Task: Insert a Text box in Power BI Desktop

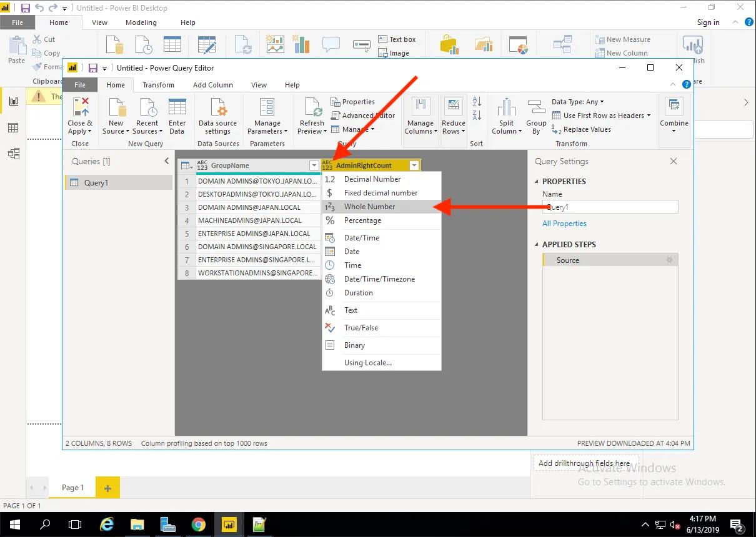Action: click(x=397, y=39)
